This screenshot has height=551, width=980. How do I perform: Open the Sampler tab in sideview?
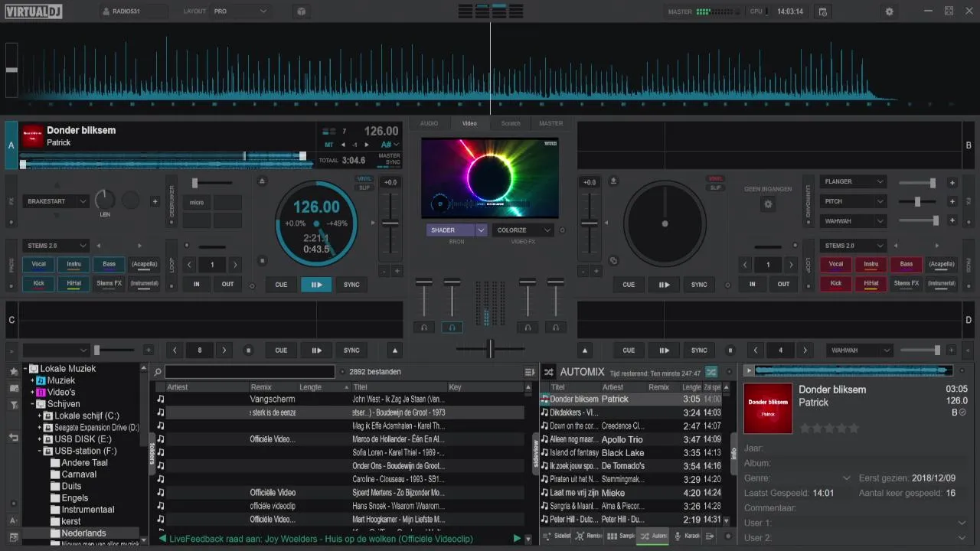click(x=621, y=536)
